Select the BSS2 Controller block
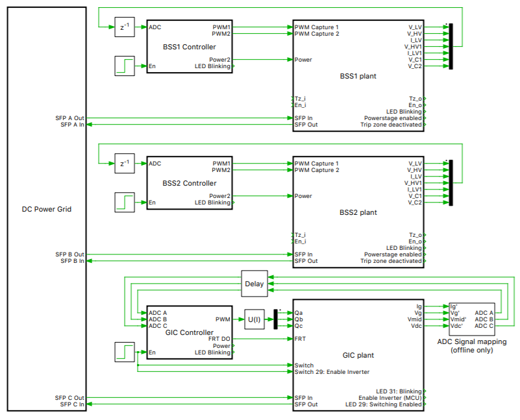Viewport: 520px width, 420px height. (189, 182)
